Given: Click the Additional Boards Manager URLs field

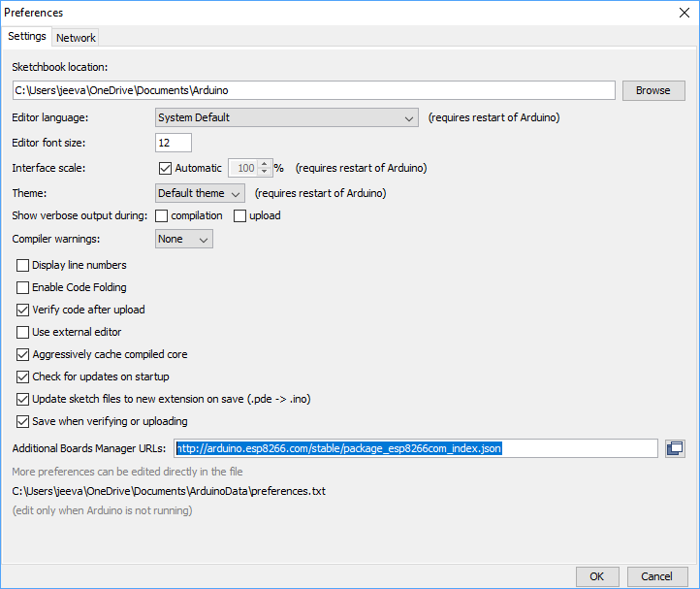Looking at the screenshot, I should click(x=416, y=448).
